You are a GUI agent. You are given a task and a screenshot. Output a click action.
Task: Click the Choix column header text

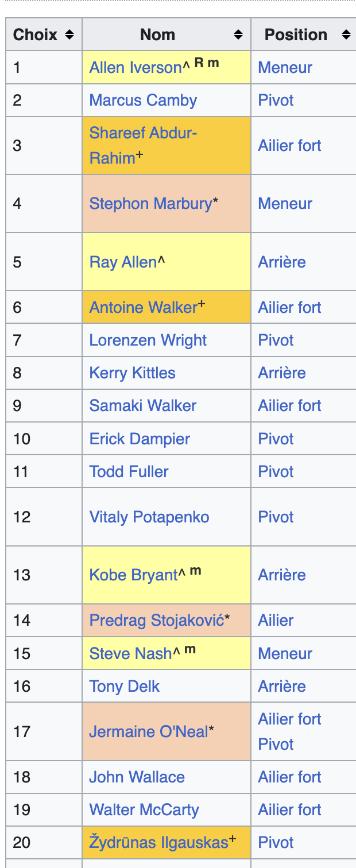[36, 35]
